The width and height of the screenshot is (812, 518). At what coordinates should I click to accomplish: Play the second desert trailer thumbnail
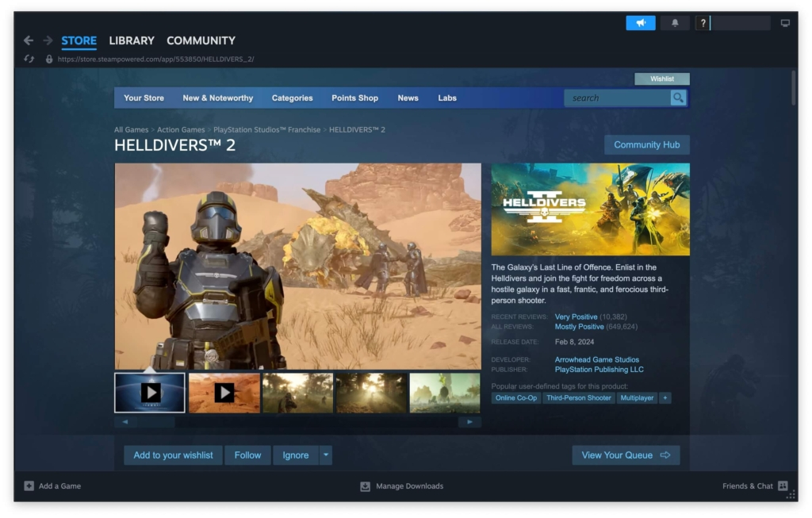[224, 393]
